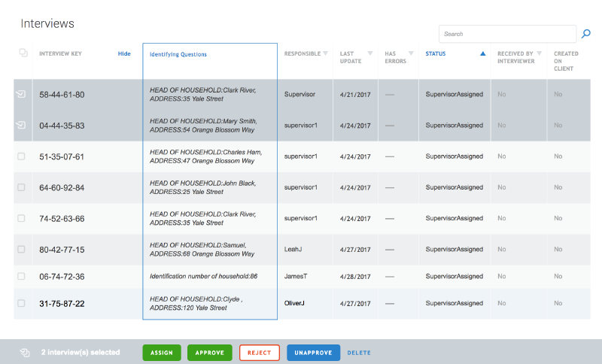Click ascending sort arrow on Status column
This screenshot has width=602, height=364.
tap(482, 54)
